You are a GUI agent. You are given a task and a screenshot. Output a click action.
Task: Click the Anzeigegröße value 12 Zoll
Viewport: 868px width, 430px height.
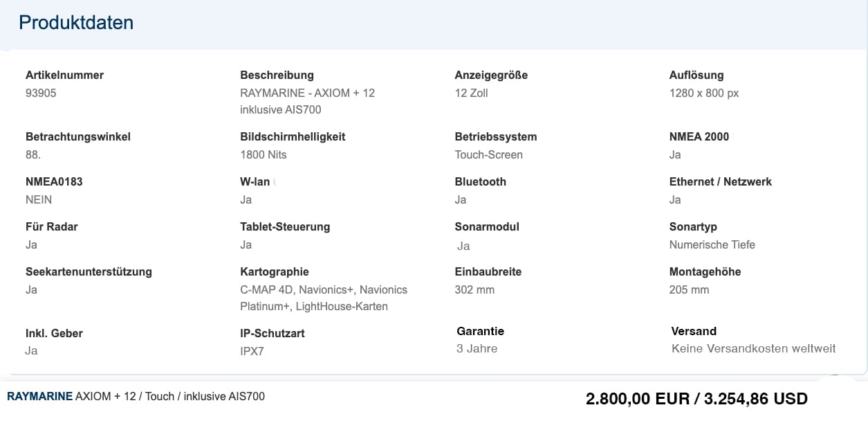(x=471, y=93)
